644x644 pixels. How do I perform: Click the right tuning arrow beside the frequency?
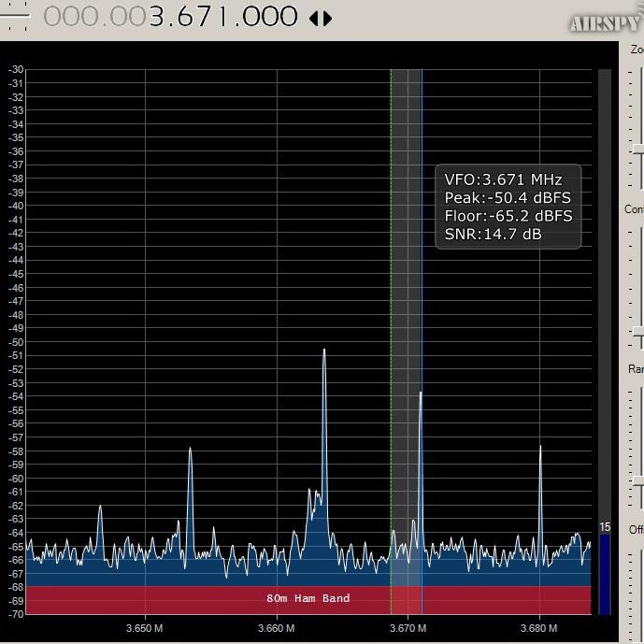pos(327,19)
